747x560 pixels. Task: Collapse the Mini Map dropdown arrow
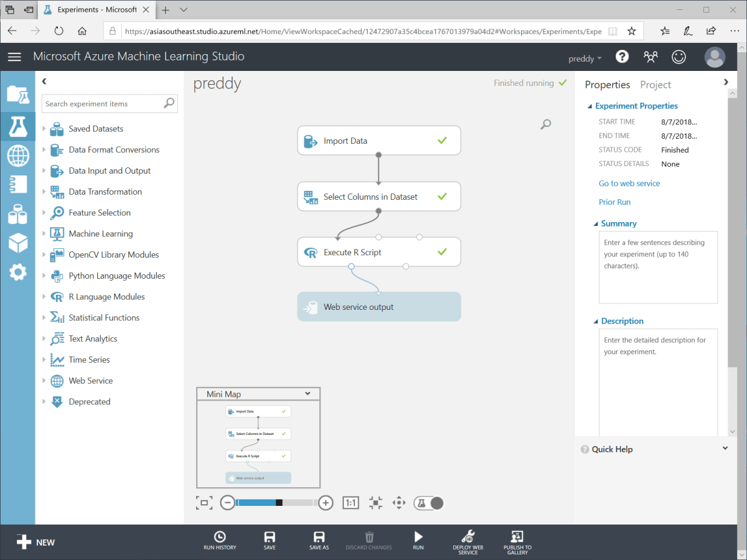point(308,394)
